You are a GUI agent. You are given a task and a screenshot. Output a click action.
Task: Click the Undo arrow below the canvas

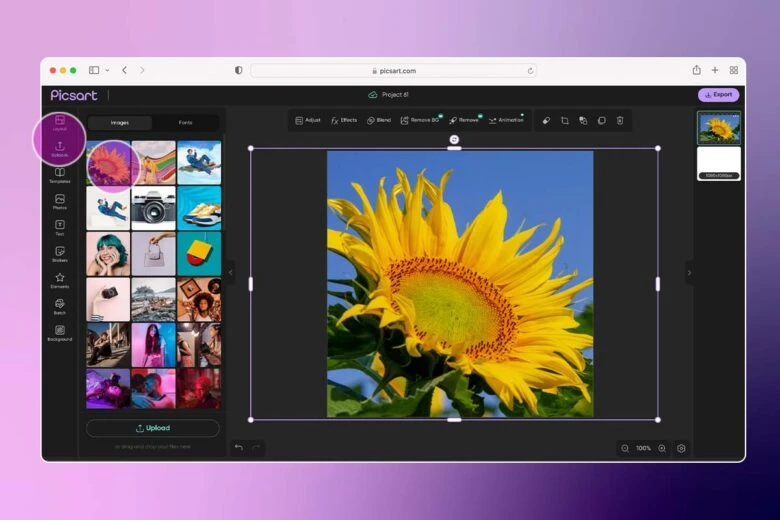pos(239,447)
